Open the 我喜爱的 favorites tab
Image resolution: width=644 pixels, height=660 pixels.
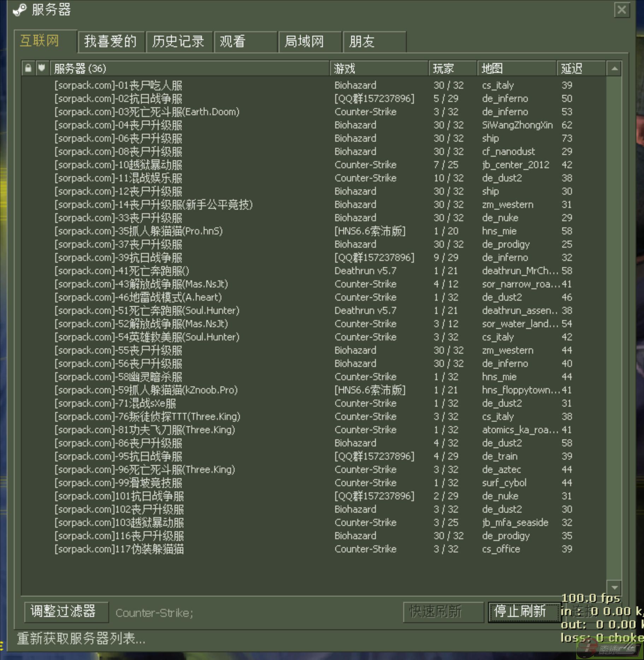111,42
